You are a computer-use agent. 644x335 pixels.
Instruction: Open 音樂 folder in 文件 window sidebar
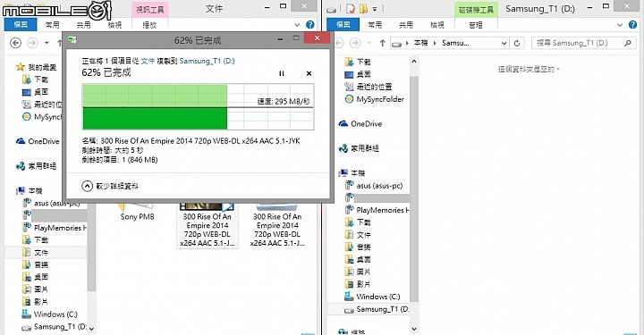pyautogui.click(x=36, y=264)
